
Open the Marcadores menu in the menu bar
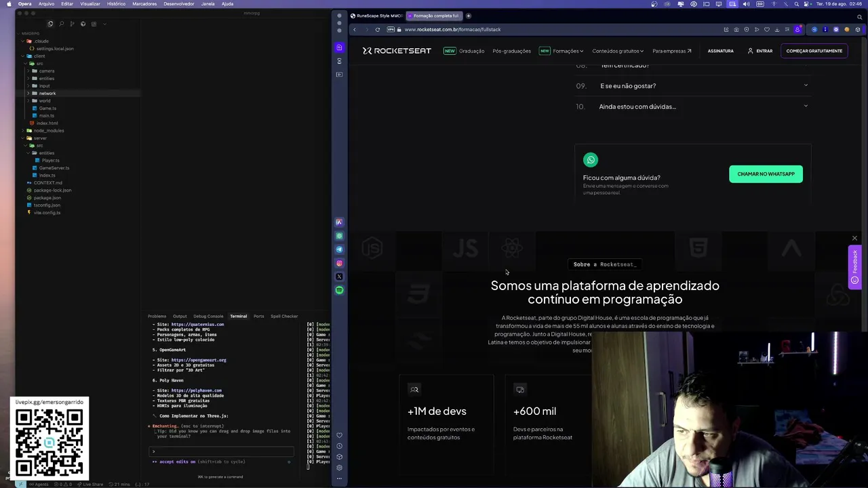pos(144,3)
